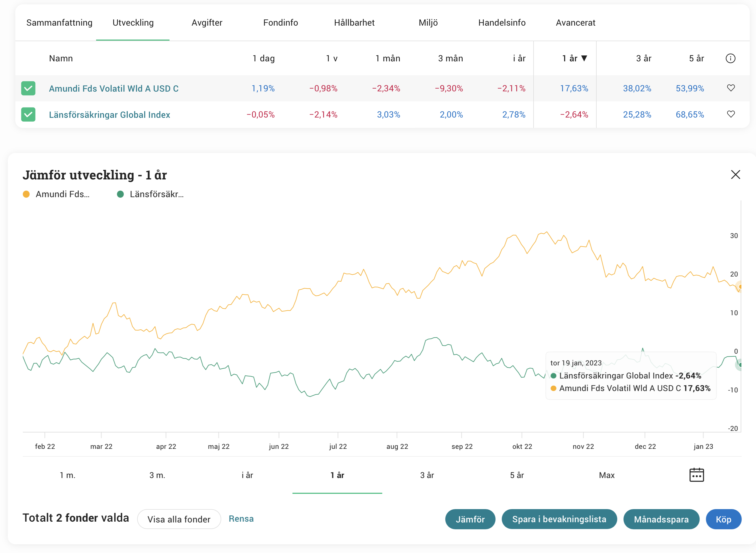Close the Jämför utveckling chart panel
The height and width of the screenshot is (553, 756).
click(x=735, y=175)
